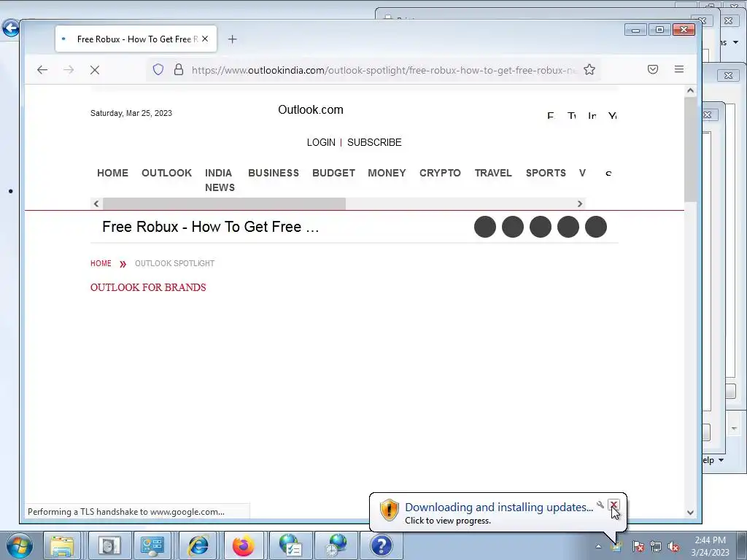This screenshot has width=747, height=560.
Task: Click fifth round share icon
Action: click(x=595, y=227)
